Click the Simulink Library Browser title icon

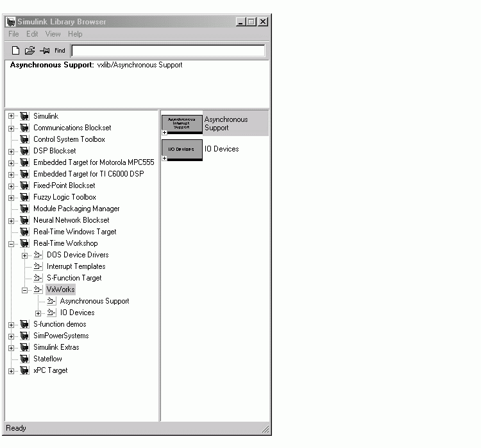(x=11, y=22)
